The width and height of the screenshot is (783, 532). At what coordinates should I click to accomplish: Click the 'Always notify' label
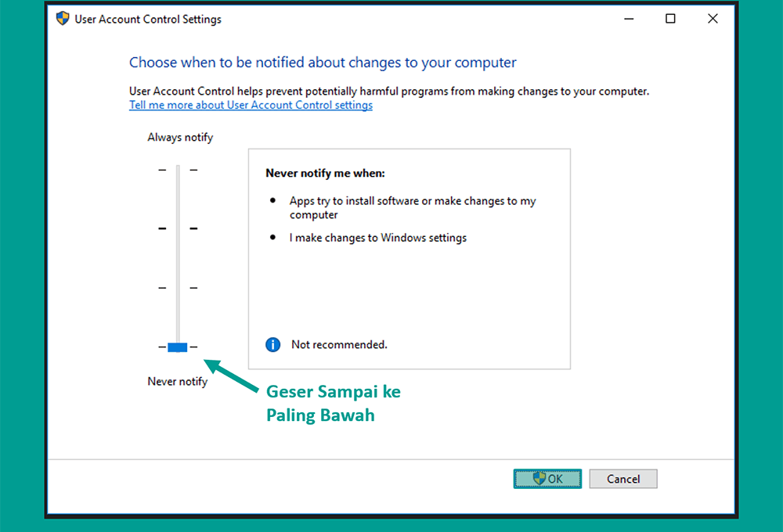click(x=180, y=137)
